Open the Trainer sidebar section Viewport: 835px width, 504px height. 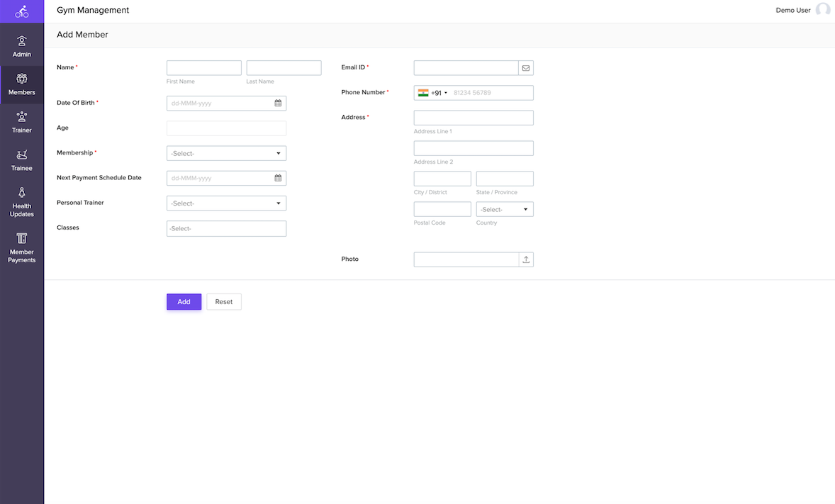coord(22,123)
